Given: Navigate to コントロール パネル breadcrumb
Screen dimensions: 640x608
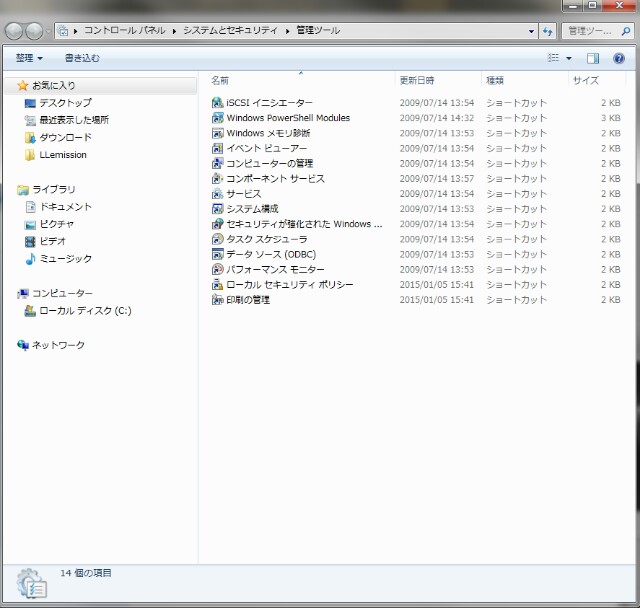Looking at the screenshot, I should coord(124,31).
